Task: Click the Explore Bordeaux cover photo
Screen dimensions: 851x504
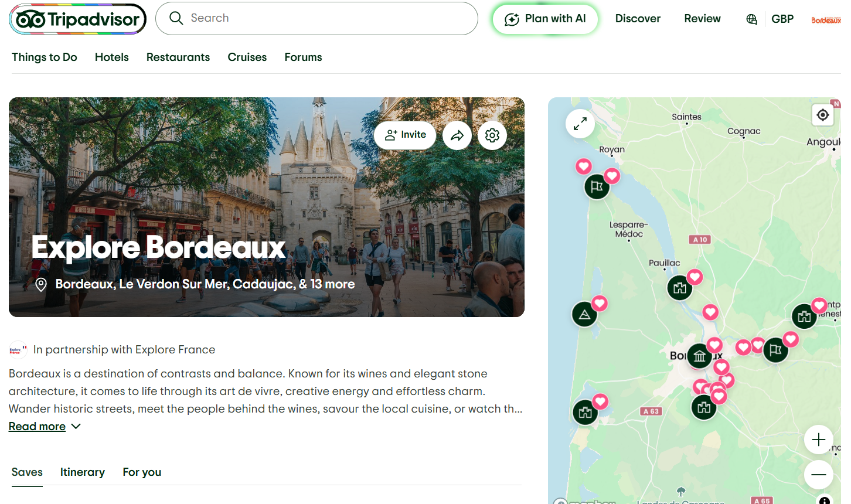Action: click(267, 207)
